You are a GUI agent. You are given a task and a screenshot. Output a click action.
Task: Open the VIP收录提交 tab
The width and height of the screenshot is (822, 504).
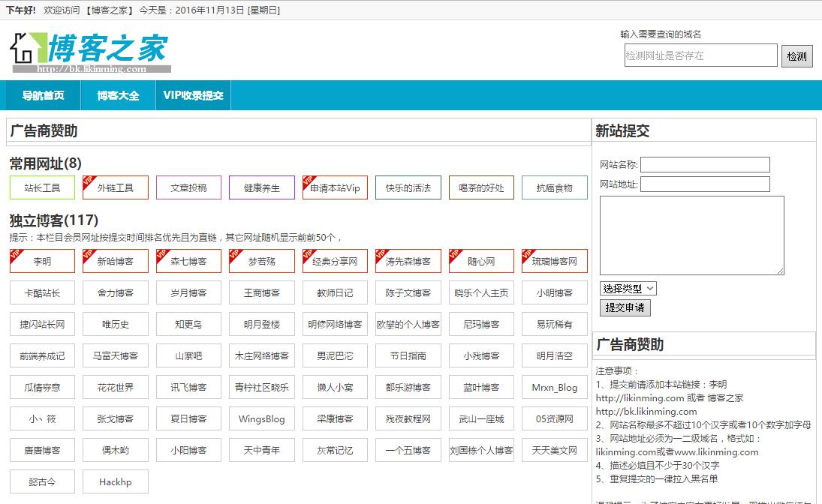pos(193,95)
